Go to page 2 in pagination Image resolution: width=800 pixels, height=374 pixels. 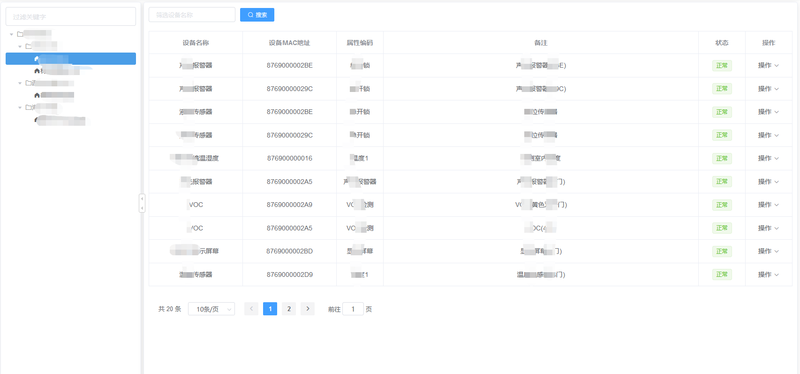[289, 309]
